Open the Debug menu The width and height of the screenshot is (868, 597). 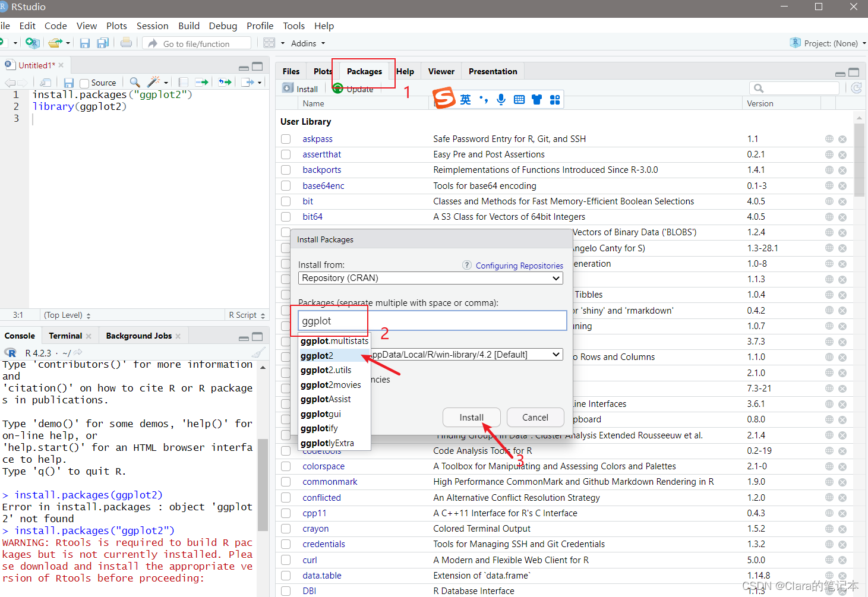coord(223,26)
